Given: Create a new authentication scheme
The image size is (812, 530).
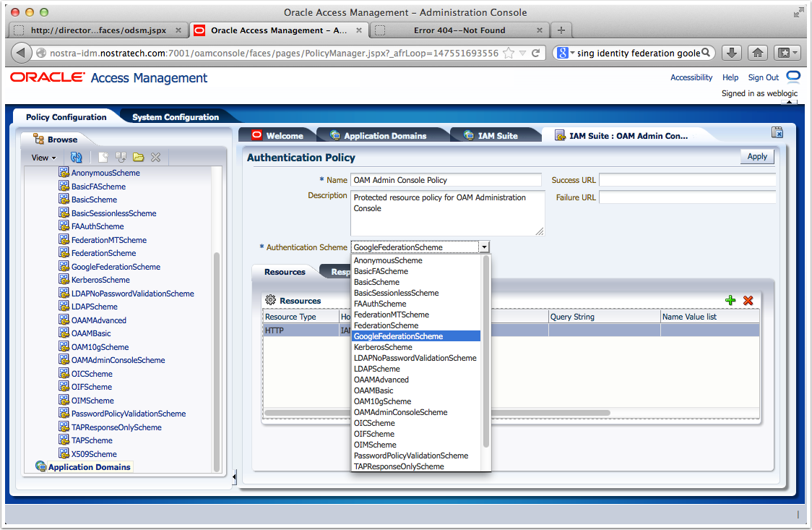Looking at the screenshot, I should (x=103, y=157).
